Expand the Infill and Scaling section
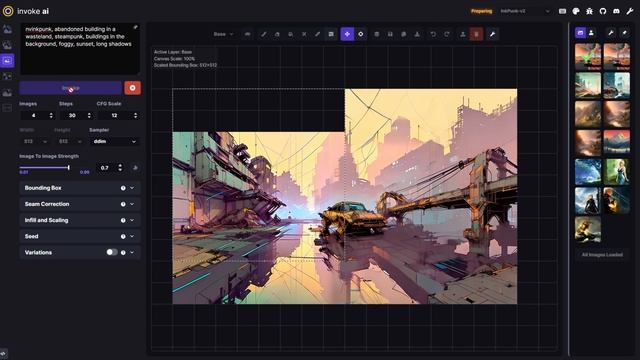640x360 pixels. pyautogui.click(x=80, y=220)
